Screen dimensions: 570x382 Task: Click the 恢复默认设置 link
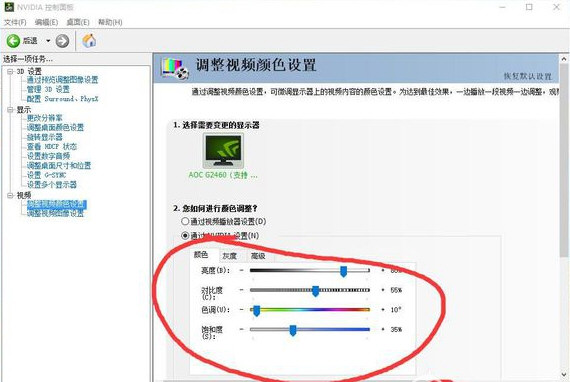point(527,76)
